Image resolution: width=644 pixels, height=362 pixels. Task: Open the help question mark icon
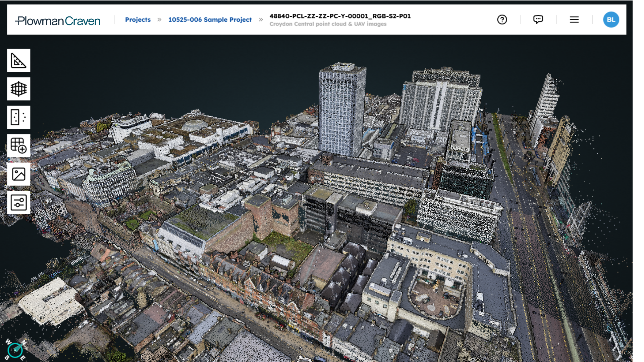(502, 19)
